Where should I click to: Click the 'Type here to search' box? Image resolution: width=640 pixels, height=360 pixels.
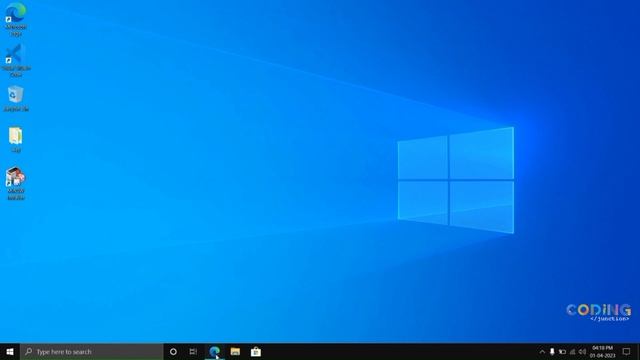(x=92, y=351)
